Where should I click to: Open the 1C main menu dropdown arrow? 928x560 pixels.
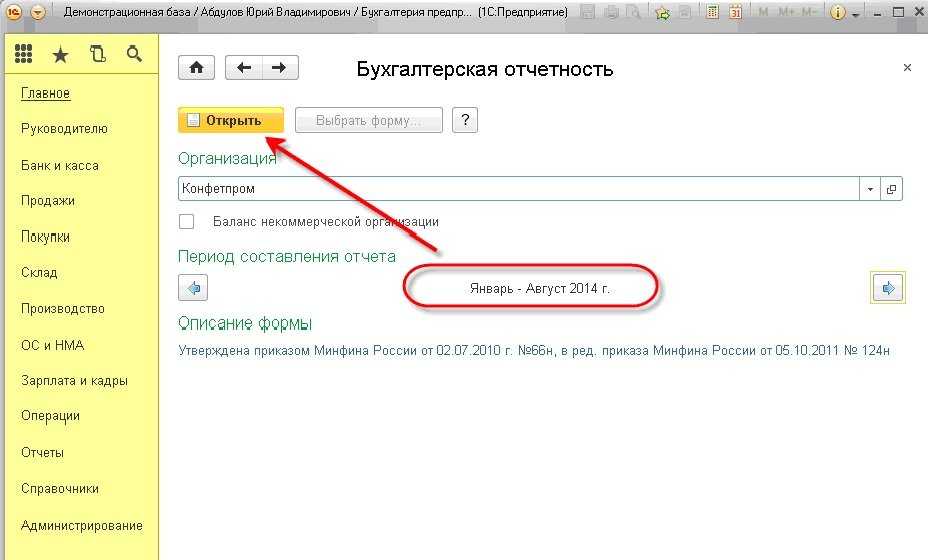(x=38, y=13)
